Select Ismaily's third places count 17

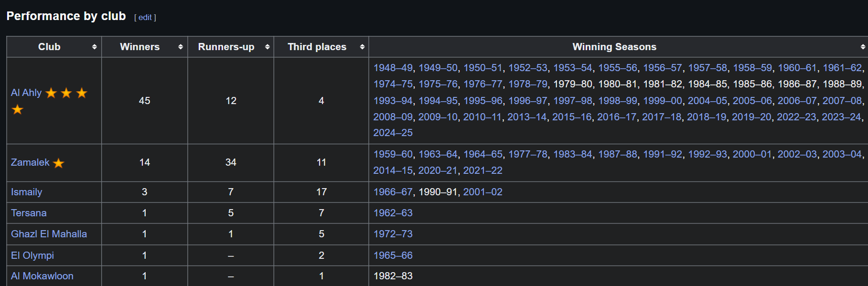[321, 192]
